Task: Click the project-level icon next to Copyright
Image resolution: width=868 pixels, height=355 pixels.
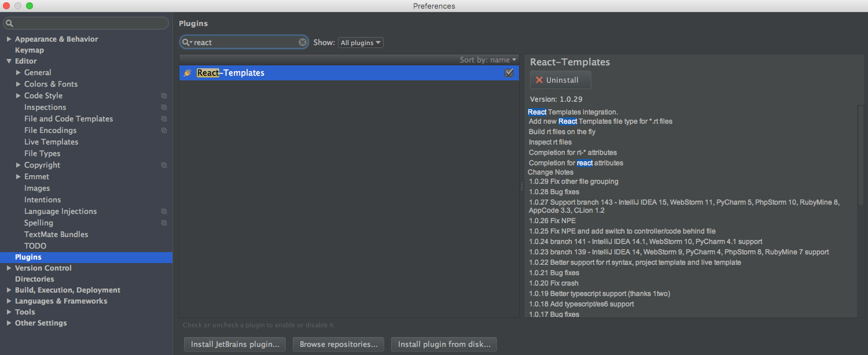Action: [164, 165]
